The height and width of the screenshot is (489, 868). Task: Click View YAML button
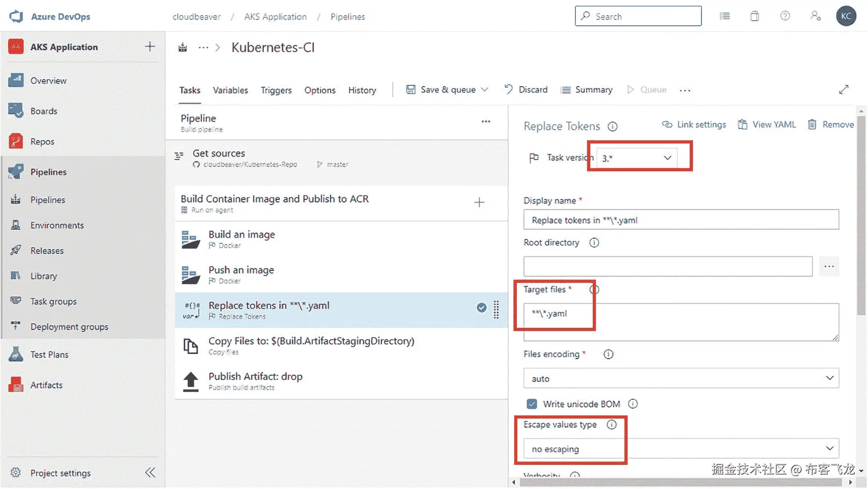(767, 124)
